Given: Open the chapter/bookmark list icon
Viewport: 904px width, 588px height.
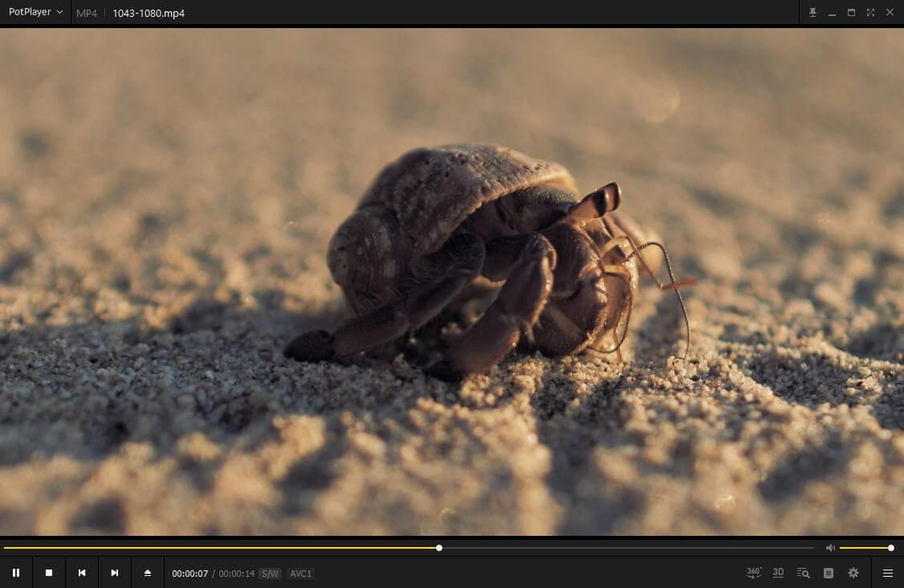Looking at the screenshot, I should click(x=829, y=573).
